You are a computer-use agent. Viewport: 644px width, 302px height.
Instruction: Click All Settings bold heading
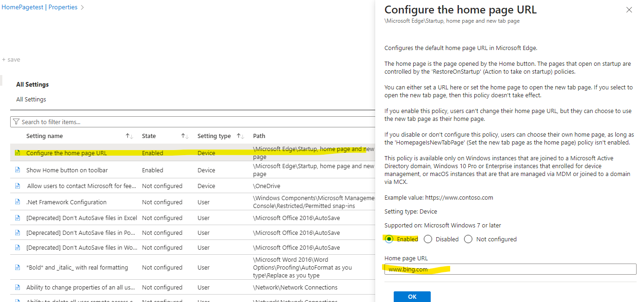32,84
